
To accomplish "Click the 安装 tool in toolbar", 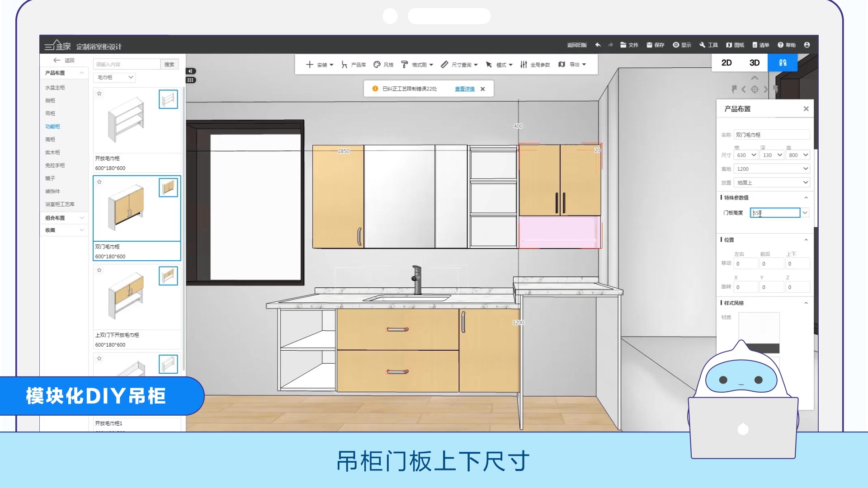I will click(320, 64).
